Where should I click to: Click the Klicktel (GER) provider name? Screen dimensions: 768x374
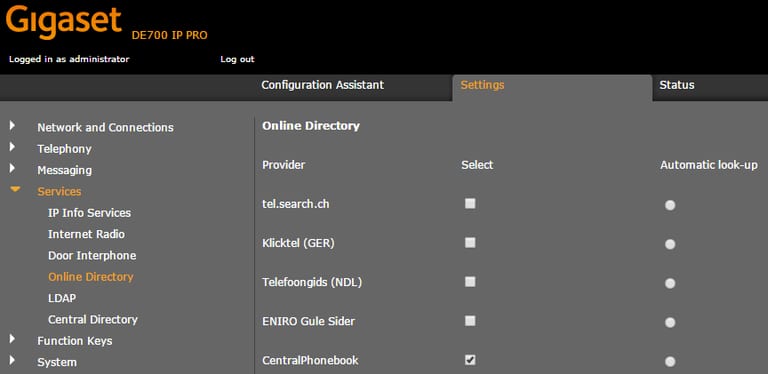(x=298, y=243)
